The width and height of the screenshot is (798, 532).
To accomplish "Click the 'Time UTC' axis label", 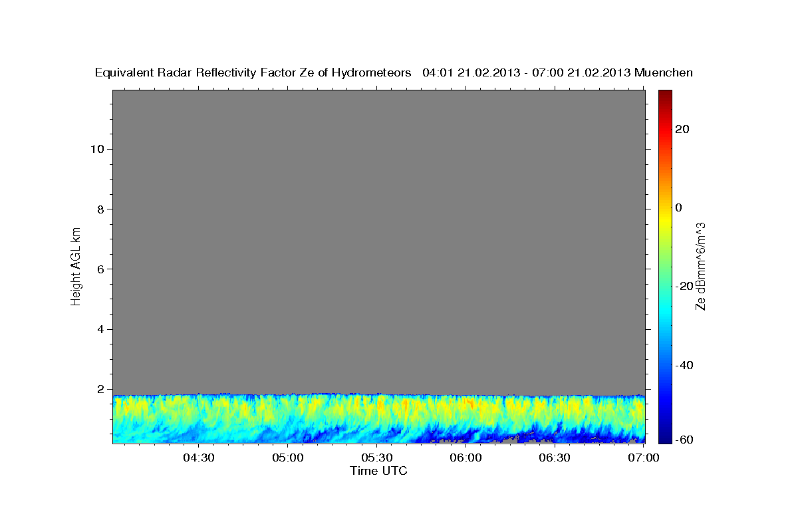I will coord(378,471).
